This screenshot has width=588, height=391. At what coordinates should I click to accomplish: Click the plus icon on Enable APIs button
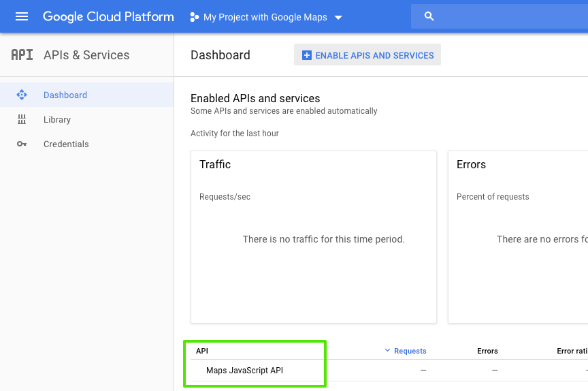click(x=307, y=55)
